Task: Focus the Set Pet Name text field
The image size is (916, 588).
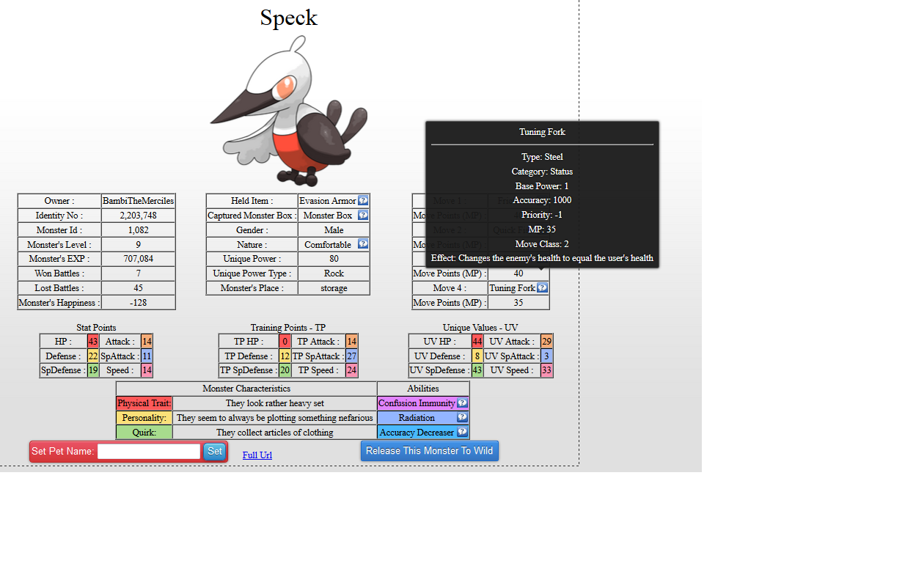Action: pos(149,452)
